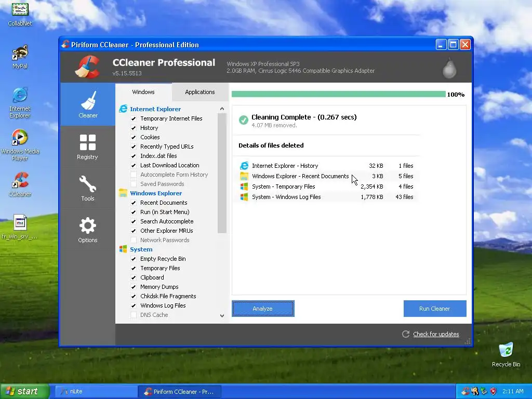Select Windows Media Player desktop icon
This screenshot has width=532, height=399.
coord(20,145)
